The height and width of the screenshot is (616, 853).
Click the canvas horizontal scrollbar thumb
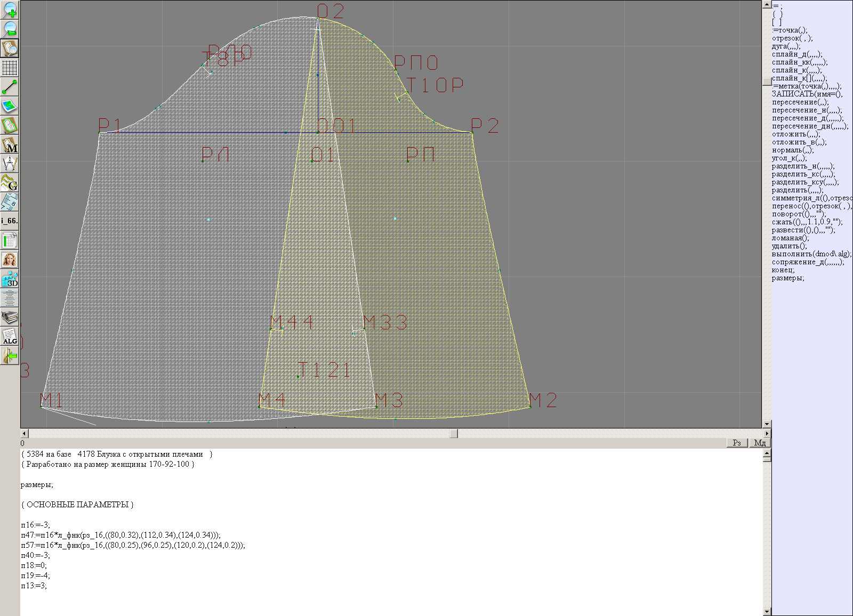coord(454,433)
